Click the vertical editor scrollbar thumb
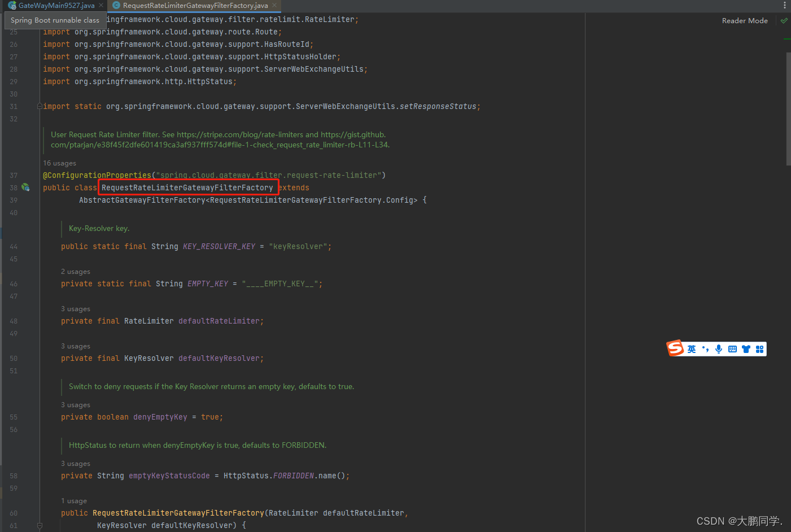 [788, 109]
